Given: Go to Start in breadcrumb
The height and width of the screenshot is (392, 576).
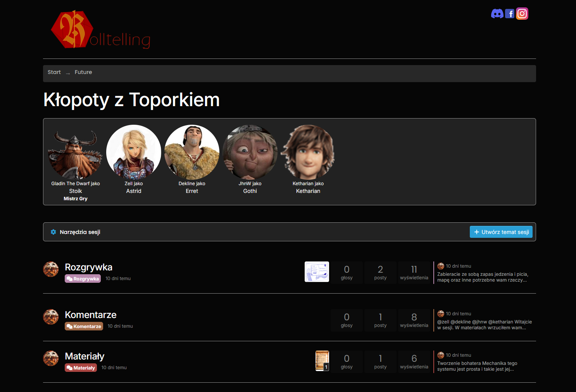Looking at the screenshot, I should 54,72.
